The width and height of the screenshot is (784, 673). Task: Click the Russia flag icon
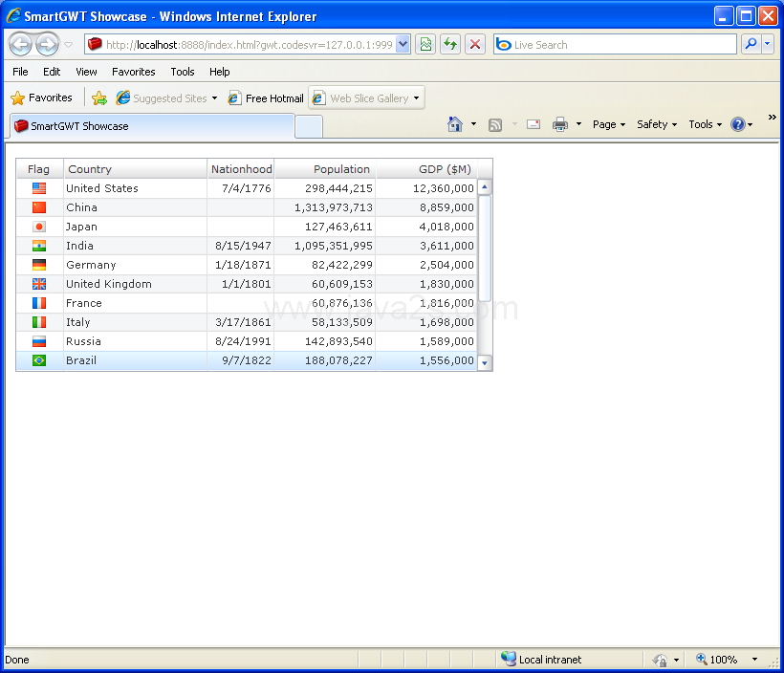coord(39,341)
